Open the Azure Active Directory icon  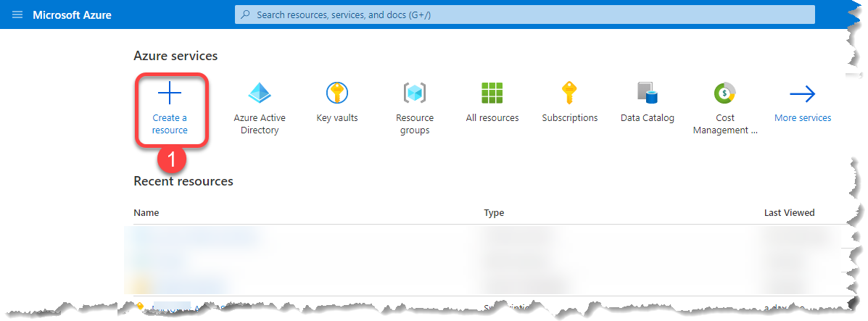click(x=260, y=93)
